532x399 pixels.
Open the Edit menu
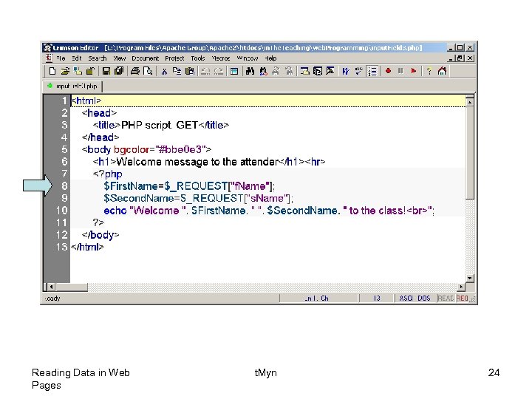point(77,58)
